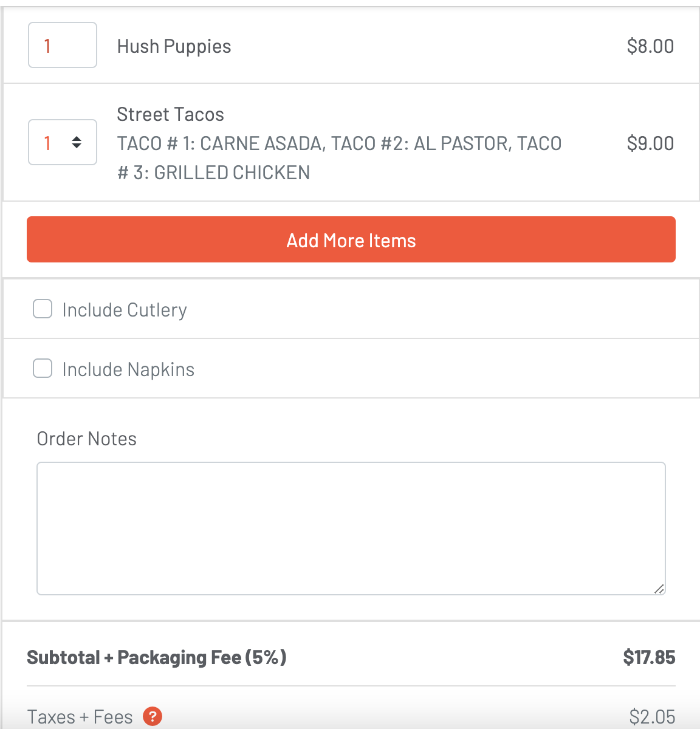Click the Order Notes heading label

coord(87,439)
